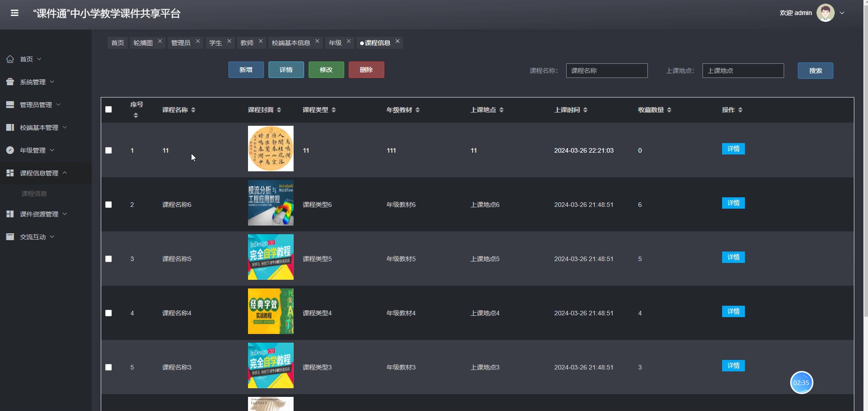Sort by 上课地点 column arrows
The image size is (868, 411).
(501, 110)
